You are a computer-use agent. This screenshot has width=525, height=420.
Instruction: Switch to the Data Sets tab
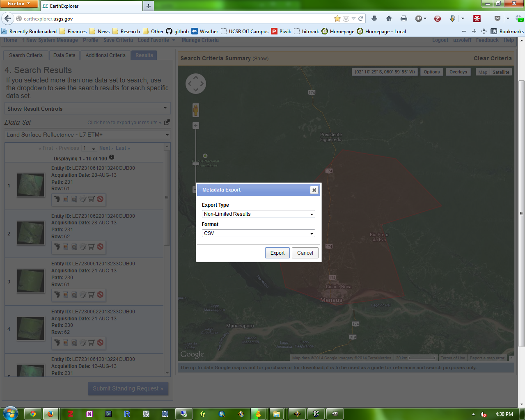pos(64,55)
